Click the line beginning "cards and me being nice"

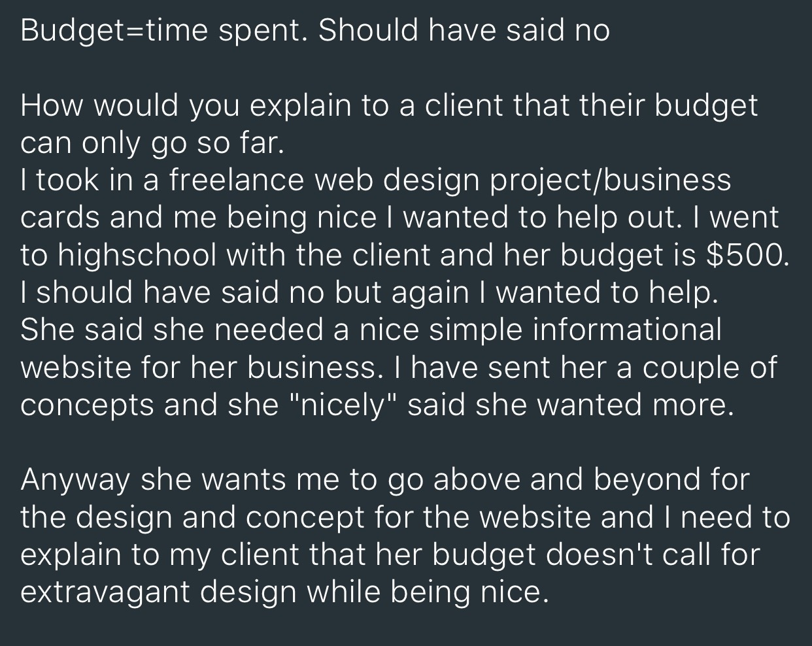399,218
